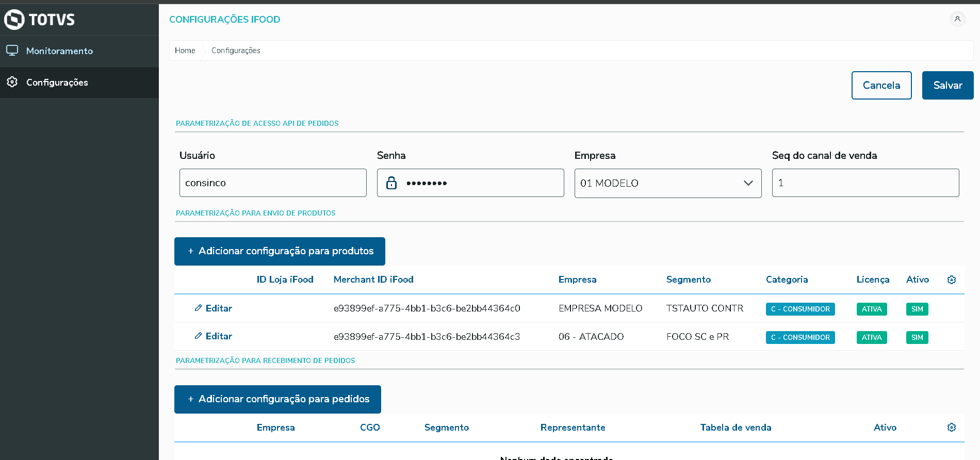Click the CONFIGURAÇÕES IFOOD page title

(x=225, y=20)
